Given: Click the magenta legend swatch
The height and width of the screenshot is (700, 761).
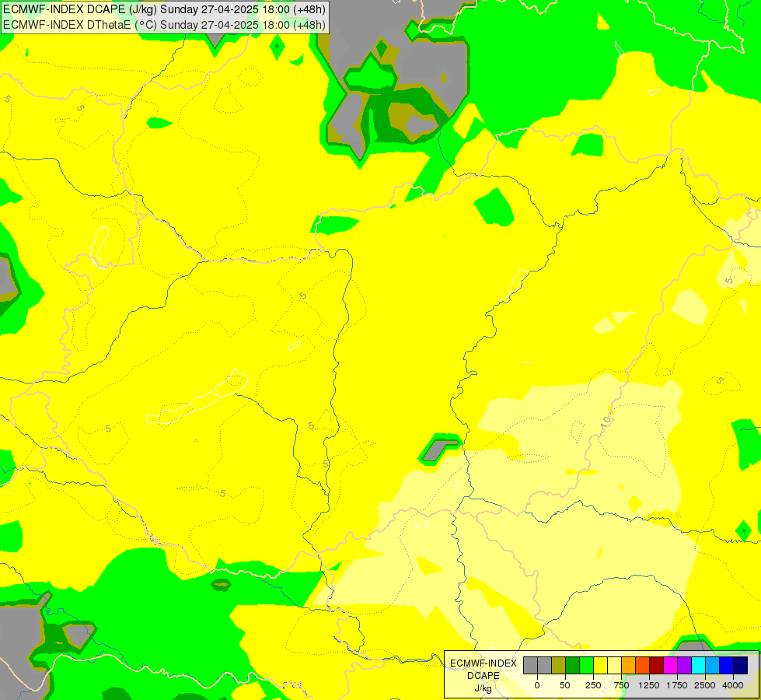Looking at the screenshot, I should point(671,665).
